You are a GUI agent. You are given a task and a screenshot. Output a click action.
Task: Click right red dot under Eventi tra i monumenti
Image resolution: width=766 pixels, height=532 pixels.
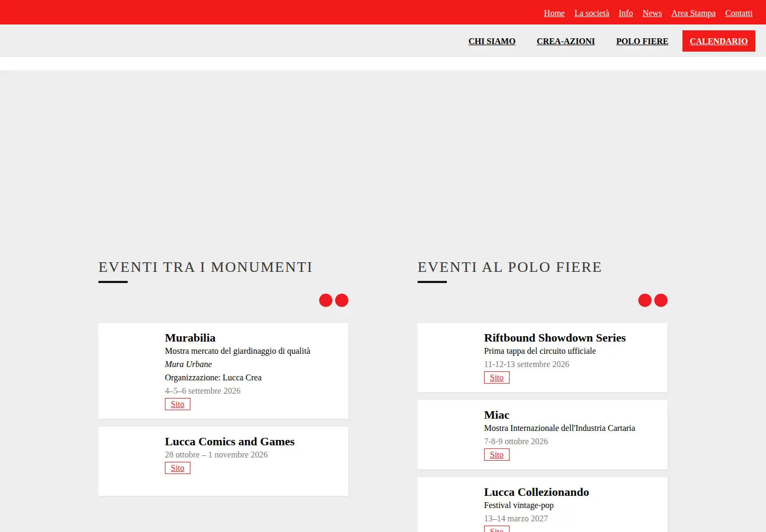pos(342,301)
